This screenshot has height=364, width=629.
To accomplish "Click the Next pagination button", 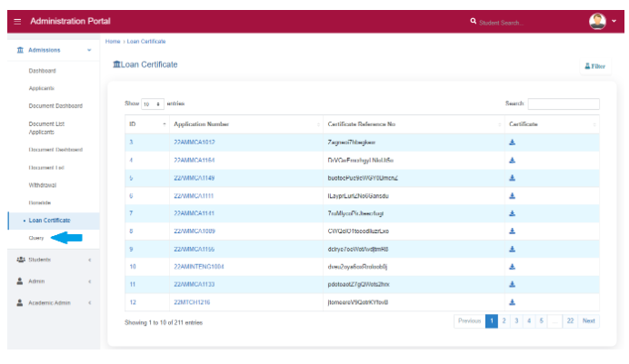I will pyautogui.click(x=589, y=321).
